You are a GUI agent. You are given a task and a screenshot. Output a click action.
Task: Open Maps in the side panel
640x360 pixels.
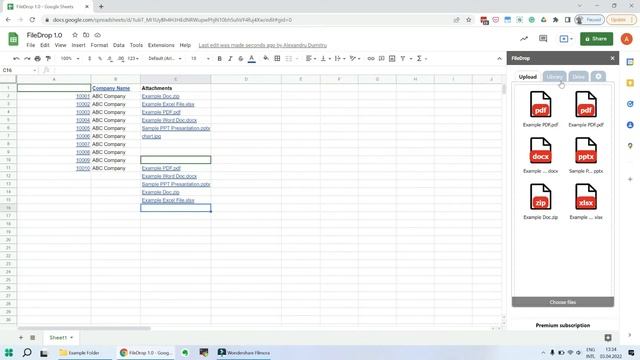630,146
